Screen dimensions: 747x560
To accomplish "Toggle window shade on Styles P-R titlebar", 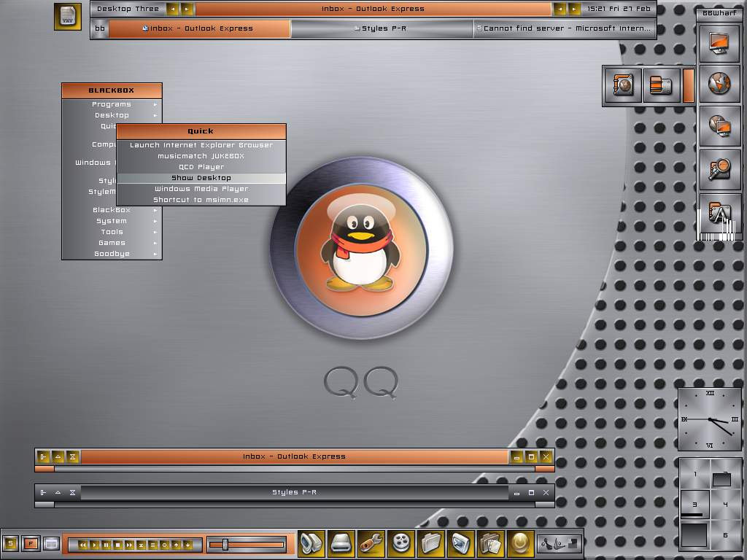I will point(72,492).
